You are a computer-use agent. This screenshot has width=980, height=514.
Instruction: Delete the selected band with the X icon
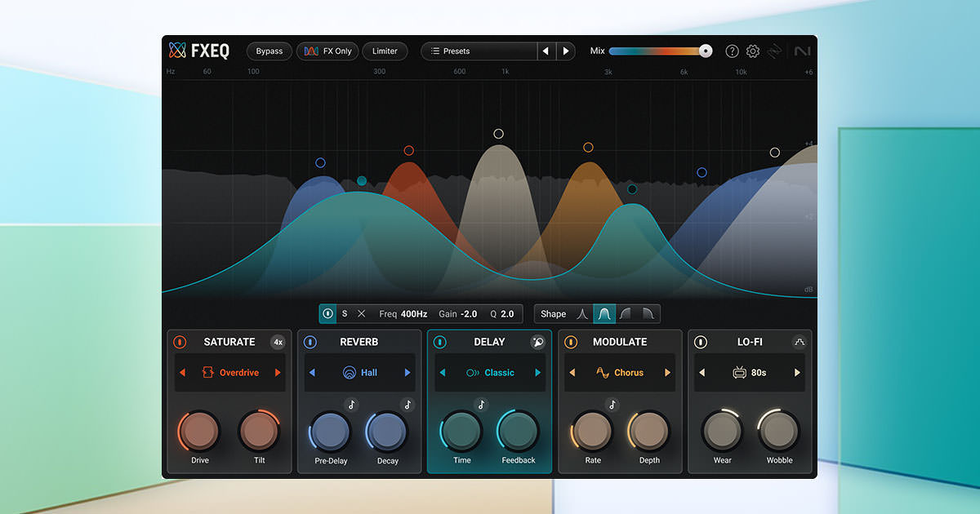[x=362, y=314]
